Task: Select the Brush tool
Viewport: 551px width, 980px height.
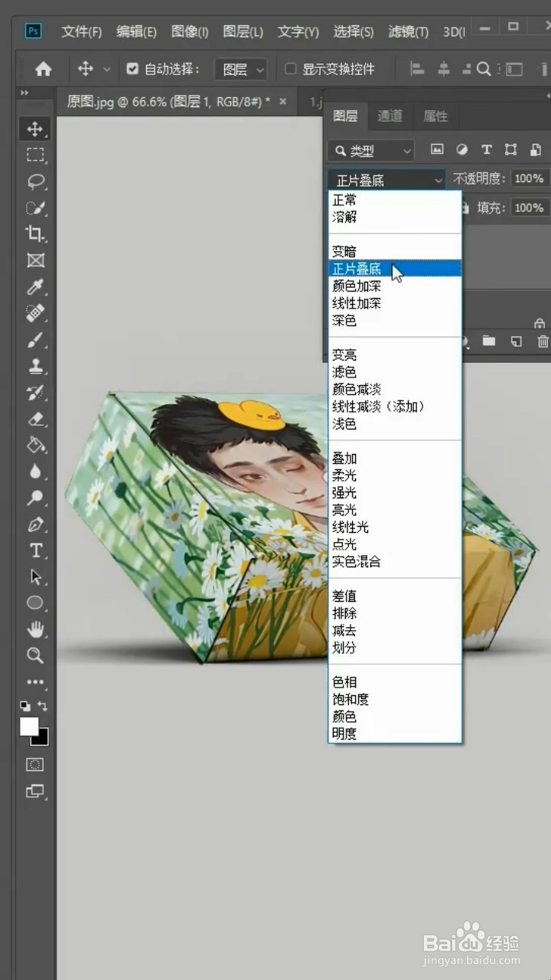Action: point(35,340)
